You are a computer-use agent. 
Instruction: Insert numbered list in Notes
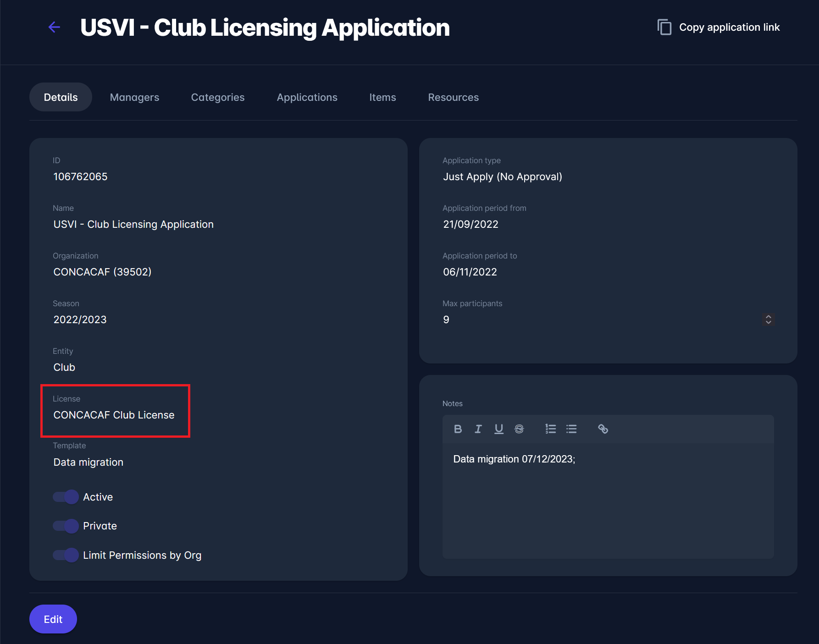point(550,429)
